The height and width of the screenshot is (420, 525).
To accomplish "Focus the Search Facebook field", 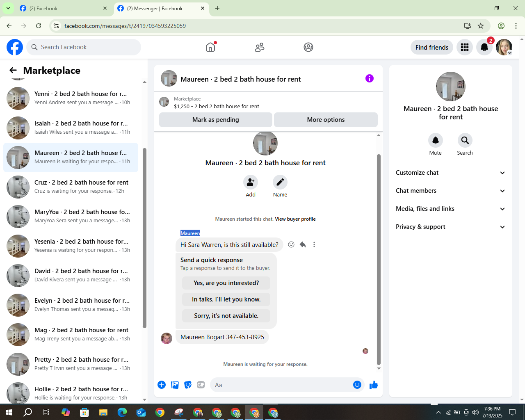I will tap(84, 47).
